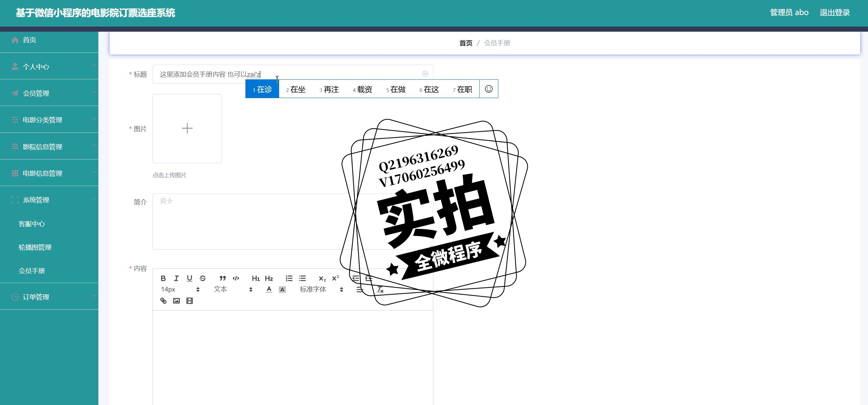Focus the 简介 textarea
The width and height of the screenshot is (868, 405).
click(x=293, y=221)
